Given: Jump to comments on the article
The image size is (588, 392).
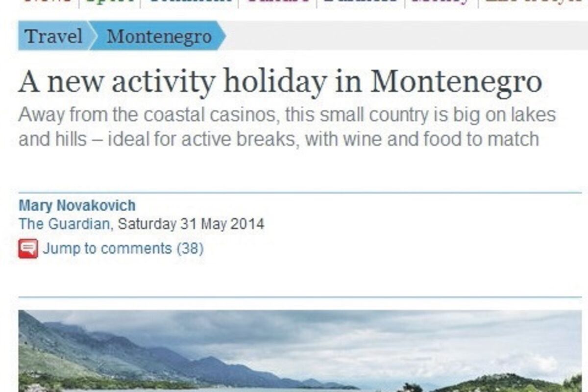Looking at the screenshot, I should 107,248.
